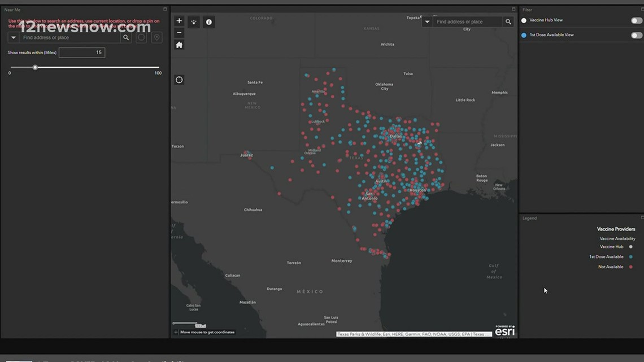
Task: Click the Not Available legend entry
Action: pos(615,267)
